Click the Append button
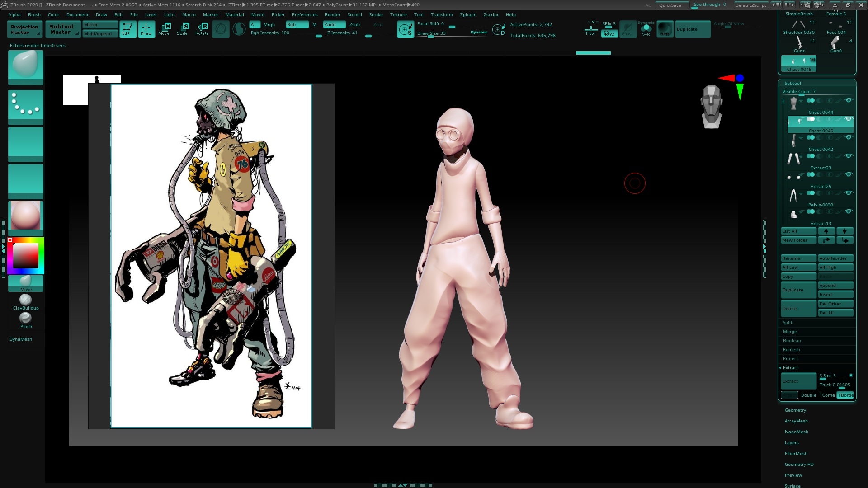868x488 pixels. click(835, 285)
